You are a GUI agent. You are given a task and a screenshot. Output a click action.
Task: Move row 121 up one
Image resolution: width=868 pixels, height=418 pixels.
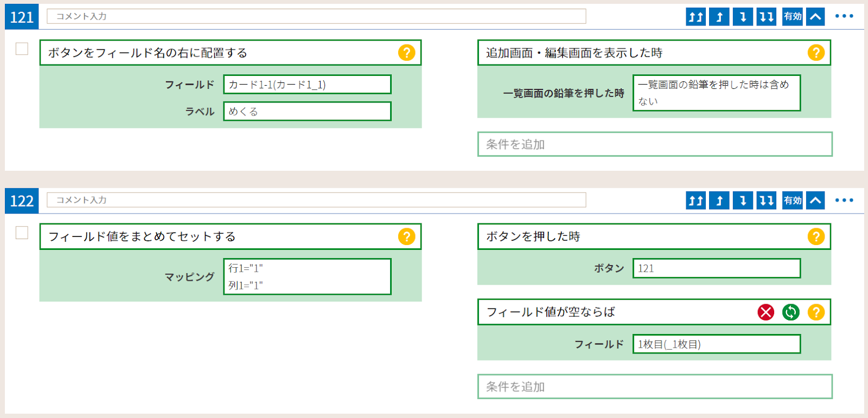click(719, 17)
